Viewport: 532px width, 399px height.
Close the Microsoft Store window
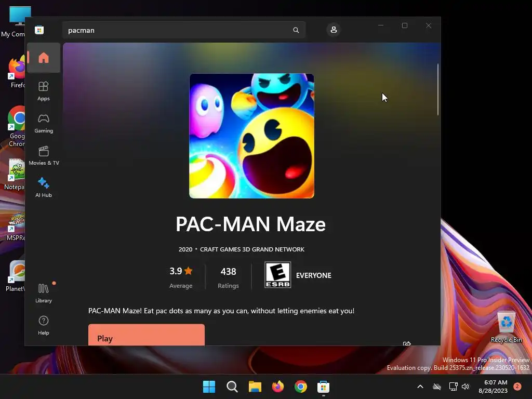[x=429, y=25]
